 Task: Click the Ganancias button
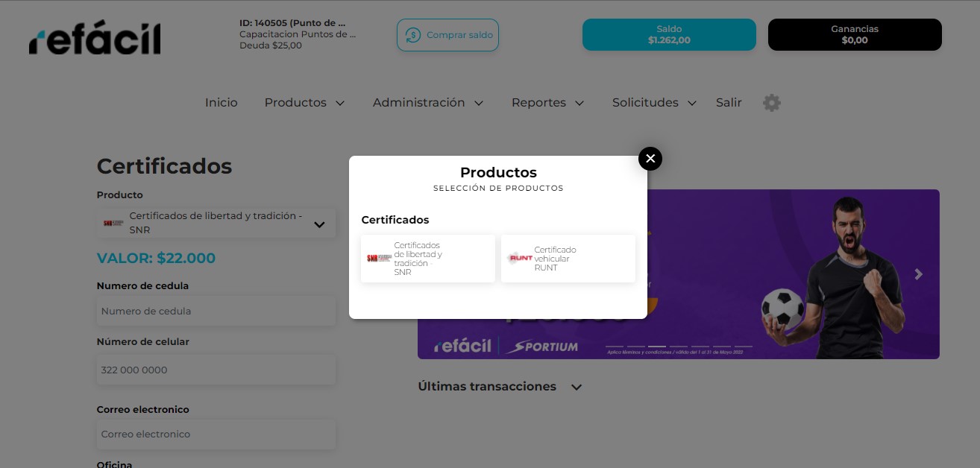[x=855, y=35]
